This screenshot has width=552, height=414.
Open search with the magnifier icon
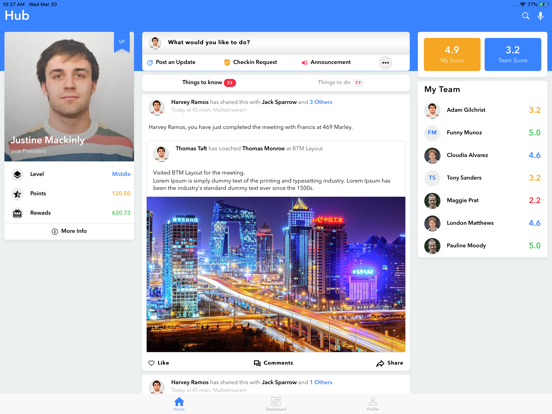[525, 16]
